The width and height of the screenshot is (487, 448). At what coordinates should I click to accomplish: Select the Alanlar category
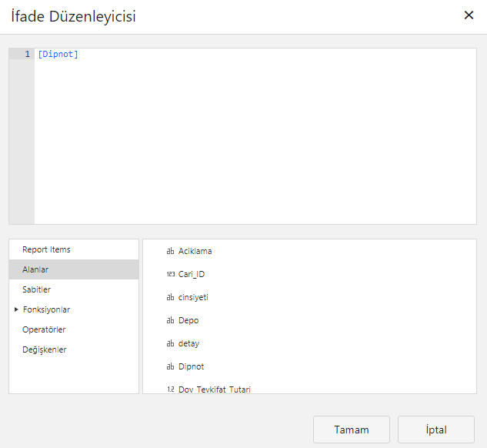point(36,269)
